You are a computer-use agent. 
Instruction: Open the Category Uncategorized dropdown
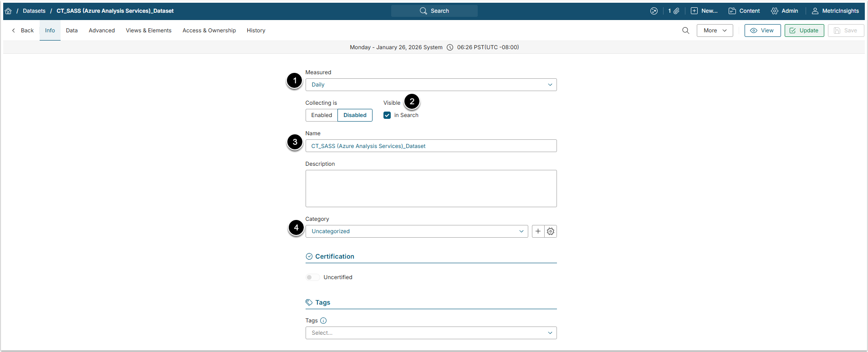click(x=416, y=231)
